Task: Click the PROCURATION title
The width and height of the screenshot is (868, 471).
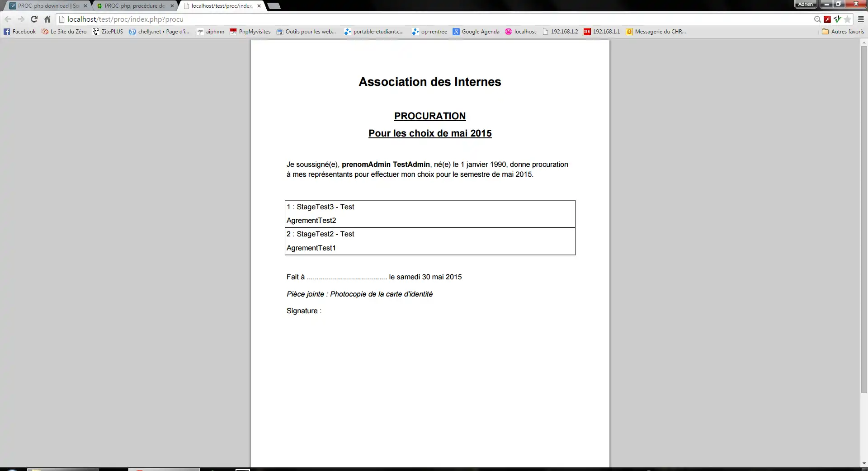Action: 430,116
